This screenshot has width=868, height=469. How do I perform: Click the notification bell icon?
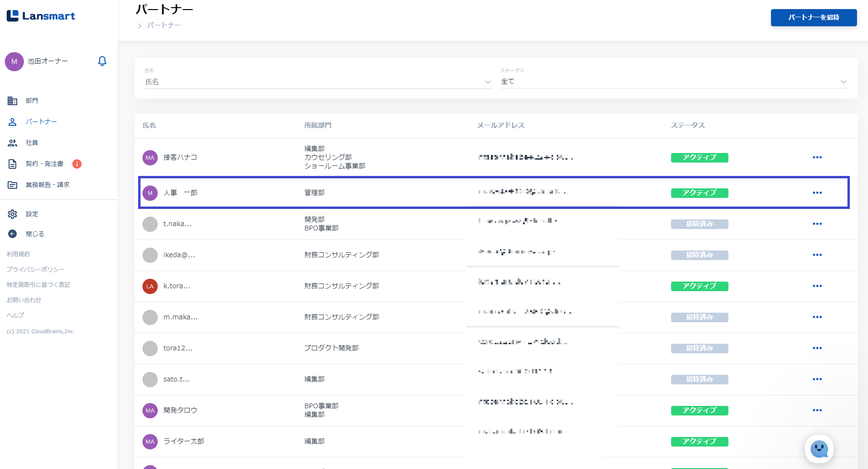pyautogui.click(x=102, y=61)
